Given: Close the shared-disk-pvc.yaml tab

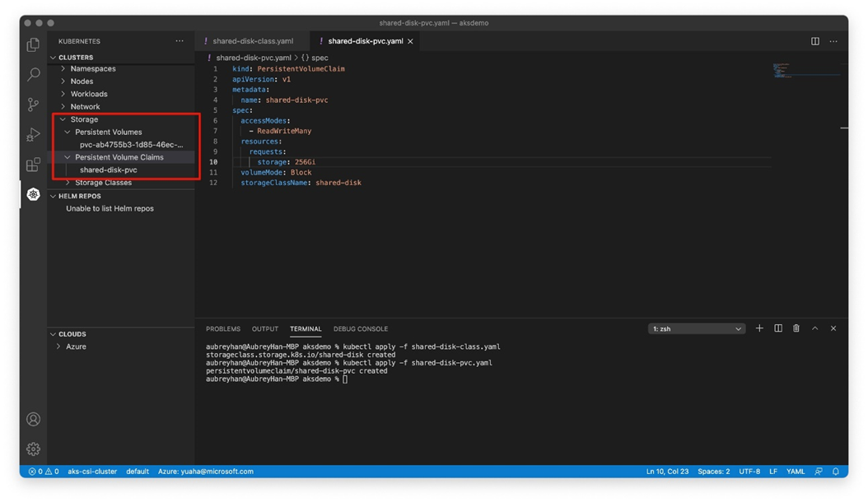Looking at the screenshot, I should pyautogui.click(x=410, y=41).
